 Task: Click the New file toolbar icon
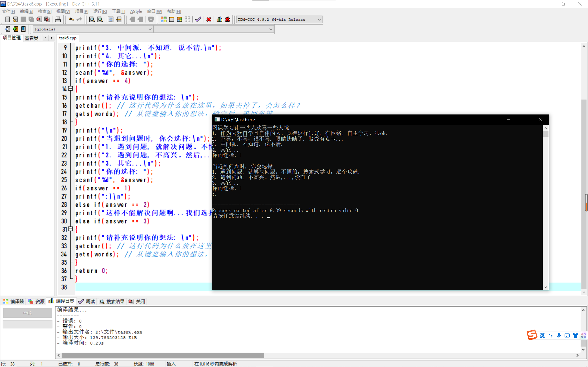7,19
